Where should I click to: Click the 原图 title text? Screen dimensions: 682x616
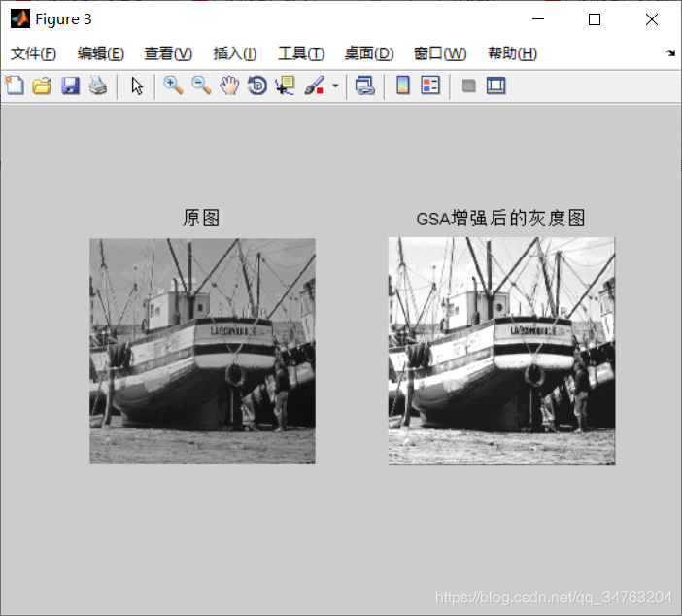tap(201, 218)
